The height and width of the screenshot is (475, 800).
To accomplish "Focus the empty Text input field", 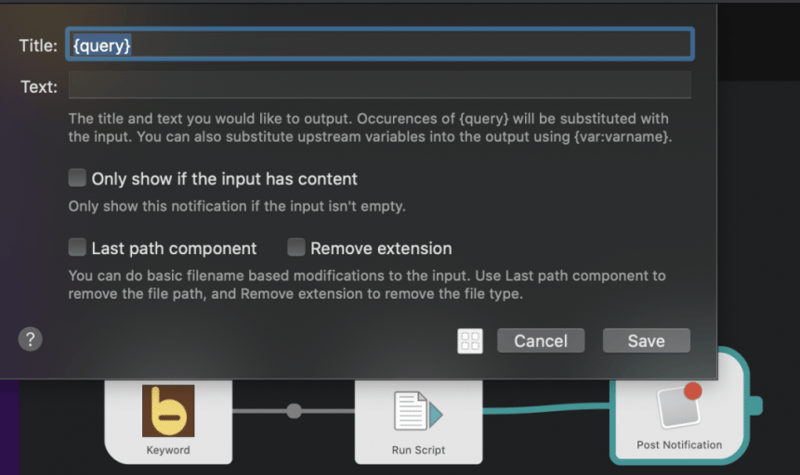I will [380, 86].
